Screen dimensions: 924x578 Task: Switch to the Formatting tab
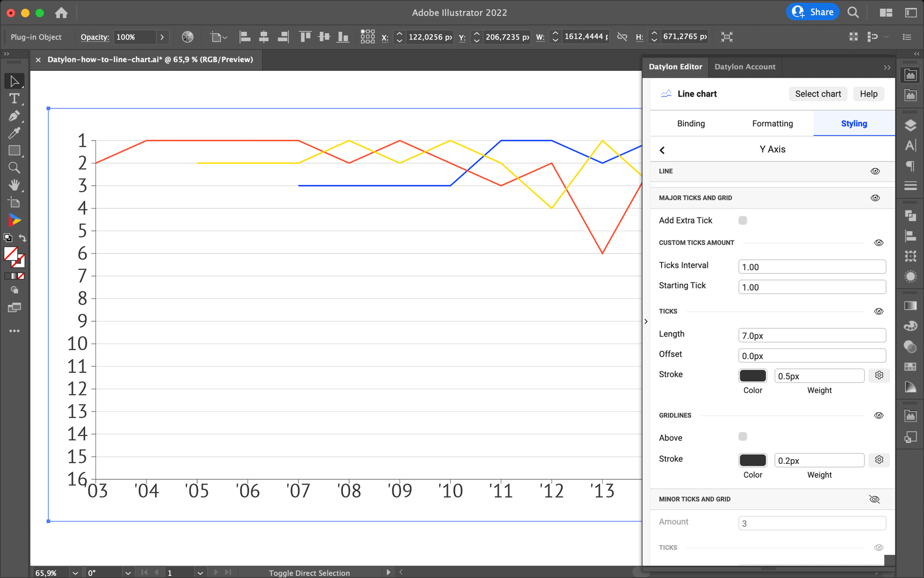[x=772, y=123]
